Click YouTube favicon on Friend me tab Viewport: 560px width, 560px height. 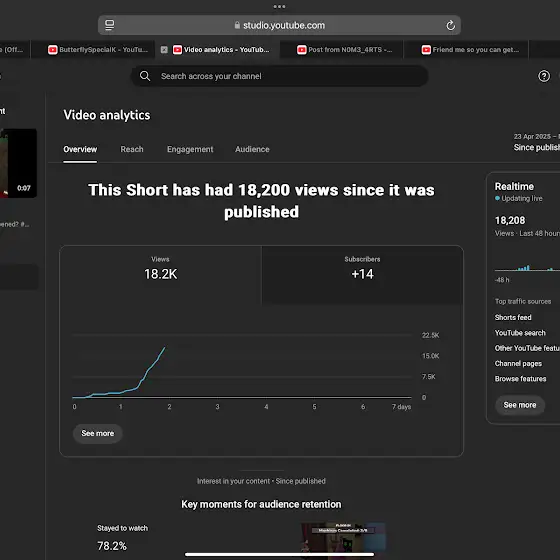[426, 50]
